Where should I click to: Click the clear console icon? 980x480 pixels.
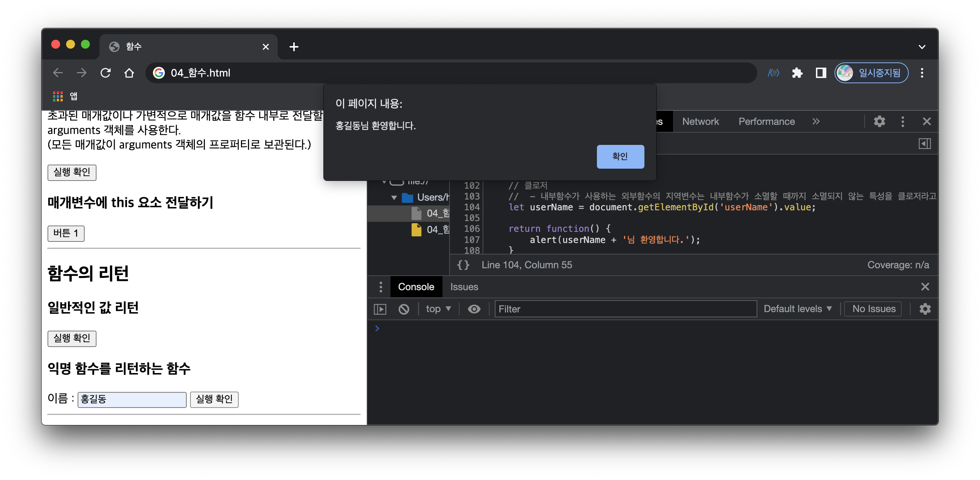point(404,309)
